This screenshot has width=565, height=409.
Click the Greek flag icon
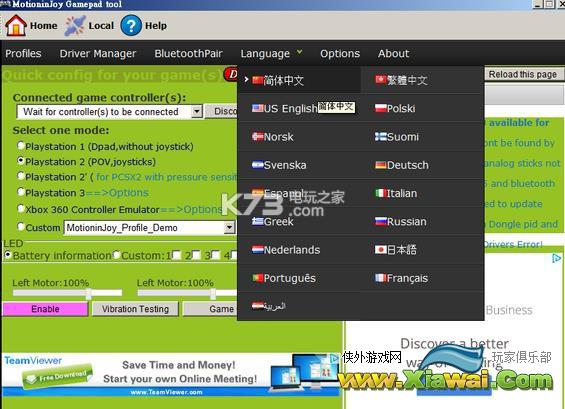pyautogui.click(x=258, y=221)
